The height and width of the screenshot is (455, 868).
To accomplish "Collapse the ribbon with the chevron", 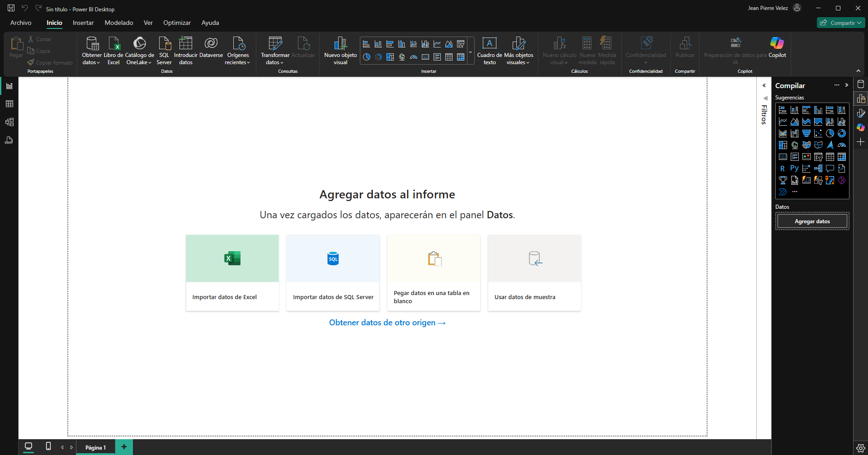I will pyautogui.click(x=858, y=70).
